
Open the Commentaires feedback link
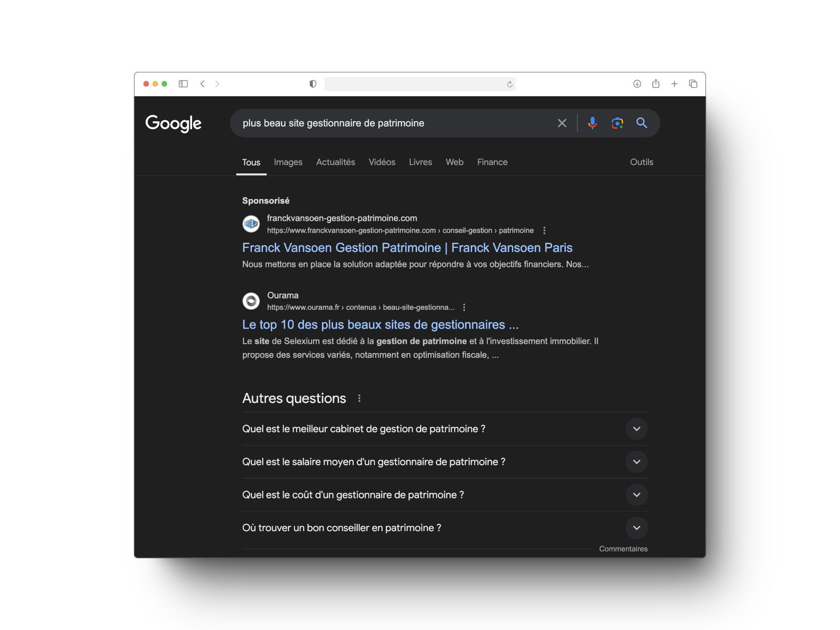(623, 549)
